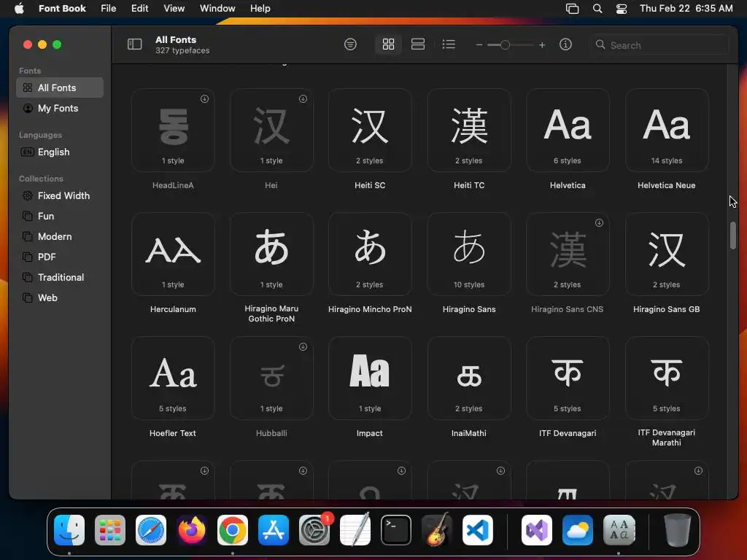Open Stage Manager windows icon in menu bar
Viewport: 747px width, 560px height.
coord(572,8)
